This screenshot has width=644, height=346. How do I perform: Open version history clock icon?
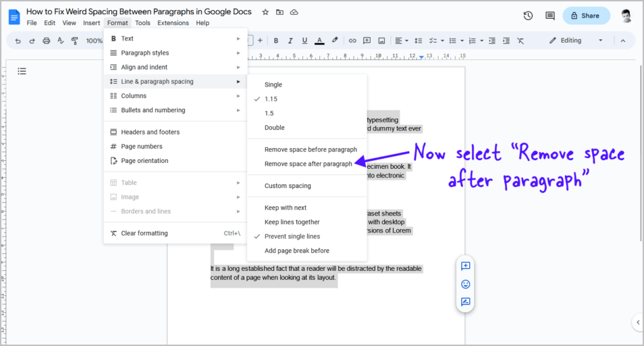528,16
